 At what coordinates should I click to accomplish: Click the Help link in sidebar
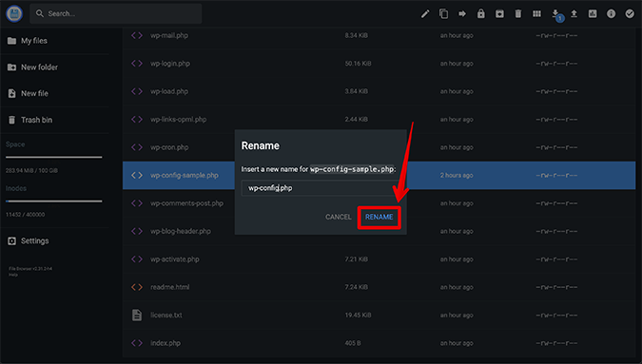(13, 275)
